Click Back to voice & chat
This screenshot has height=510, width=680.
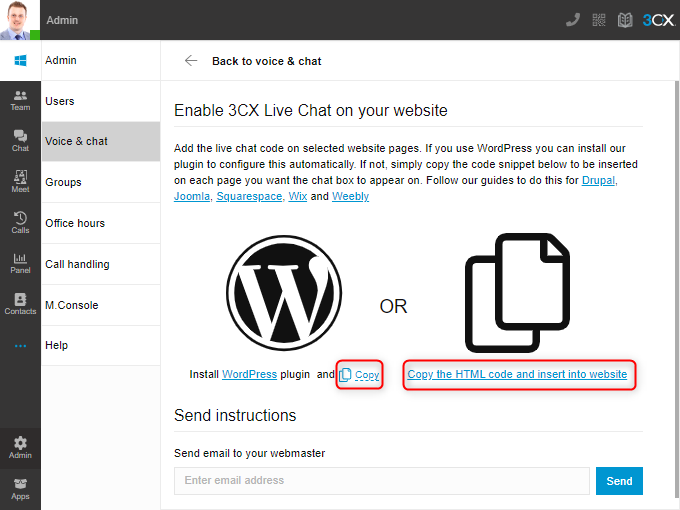[266, 61]
